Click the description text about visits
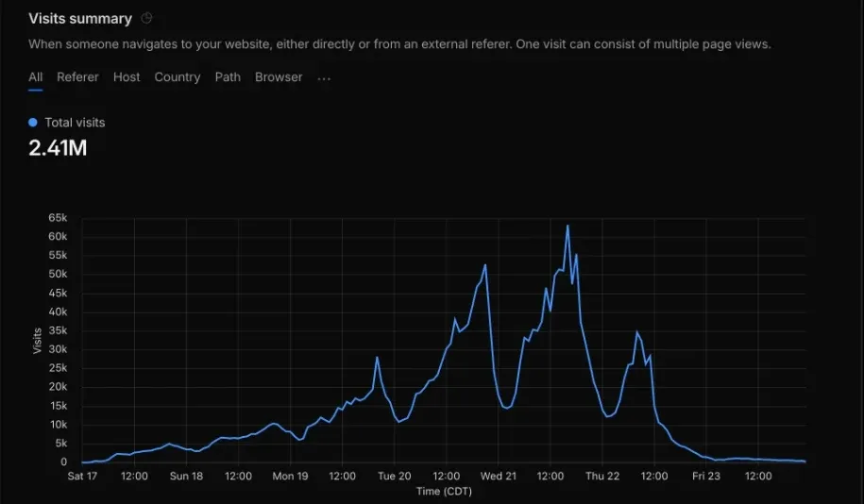 (399, 44)
